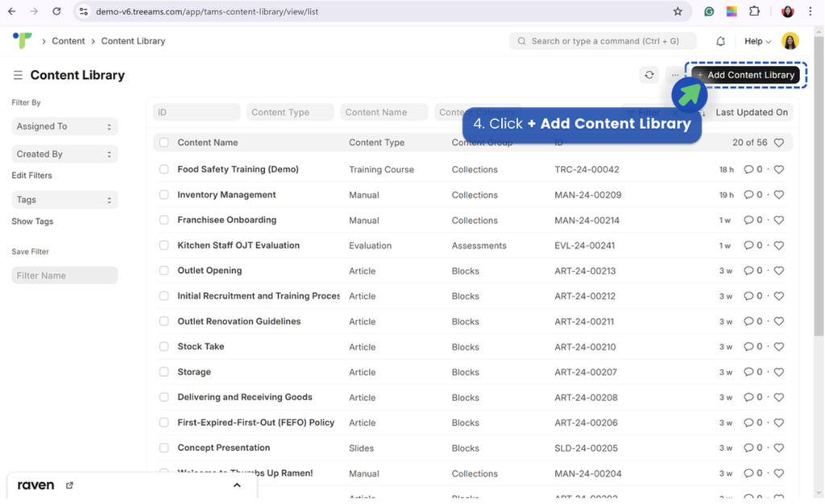This screenshot has height=504, width=825.
Task: Open comments on Inventory Management row
Action: pyautogui.click(x=752, y=195)
